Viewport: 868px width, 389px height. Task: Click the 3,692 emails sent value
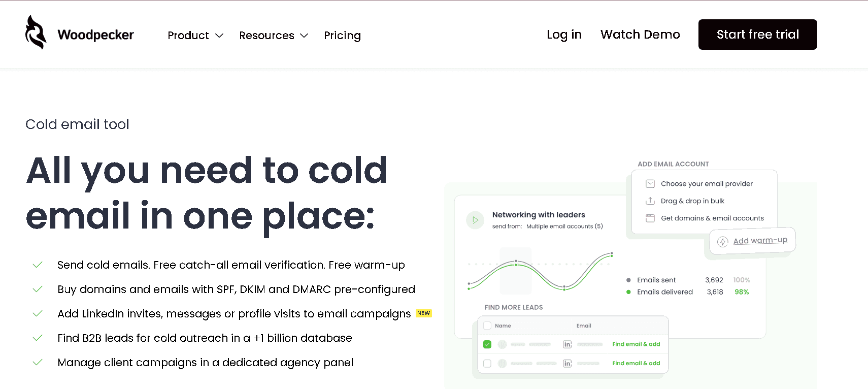tap(714, 280)
